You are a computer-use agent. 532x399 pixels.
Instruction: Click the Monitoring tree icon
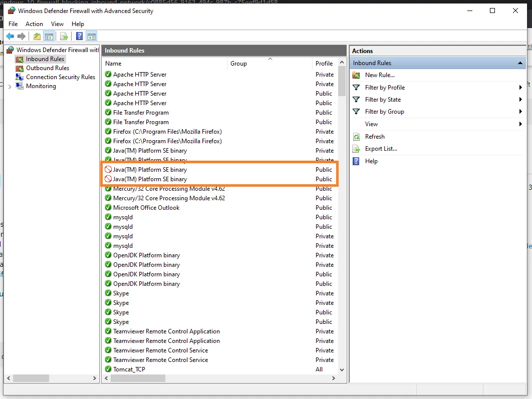click(20, 86)
